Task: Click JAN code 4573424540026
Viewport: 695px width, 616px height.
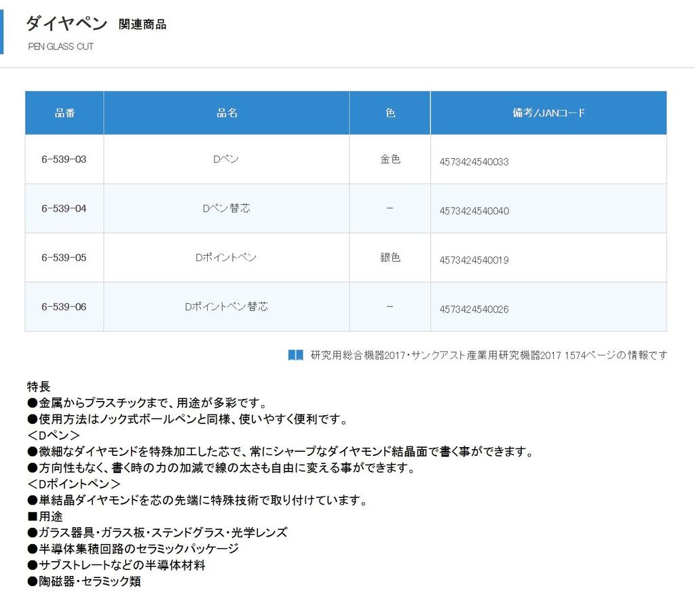Action: 474,309
